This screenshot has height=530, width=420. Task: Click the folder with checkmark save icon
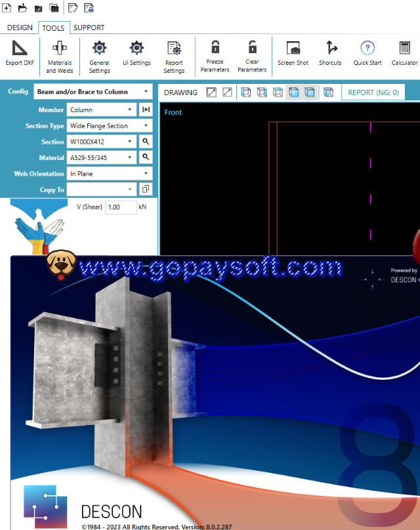tap(39, 8)
